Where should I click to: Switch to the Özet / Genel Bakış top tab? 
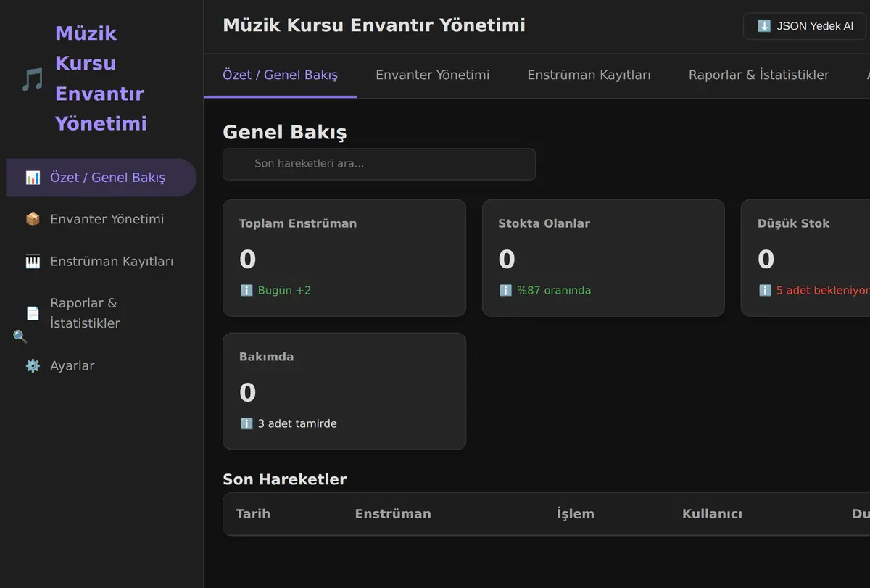coord(280,75)
